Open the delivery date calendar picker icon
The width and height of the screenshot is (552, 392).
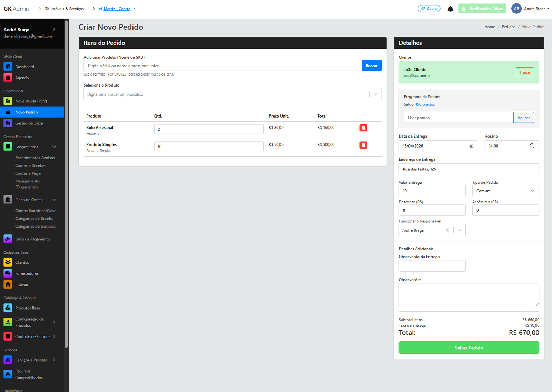click(471, 146)
